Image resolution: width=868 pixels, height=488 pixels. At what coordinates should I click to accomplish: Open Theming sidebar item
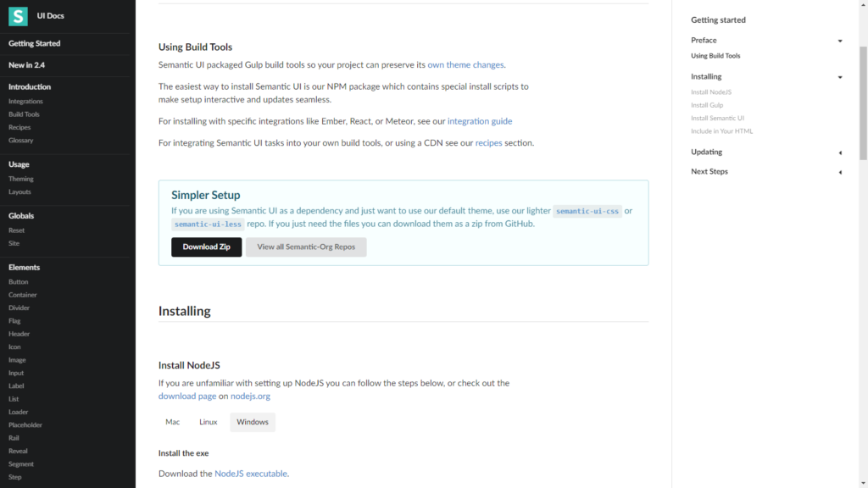(x=21, y=179)
